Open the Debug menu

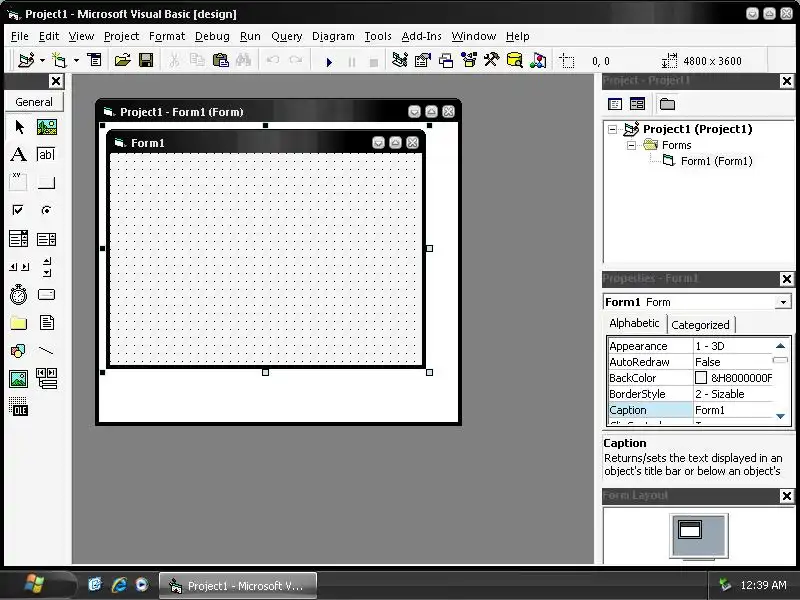212,36
